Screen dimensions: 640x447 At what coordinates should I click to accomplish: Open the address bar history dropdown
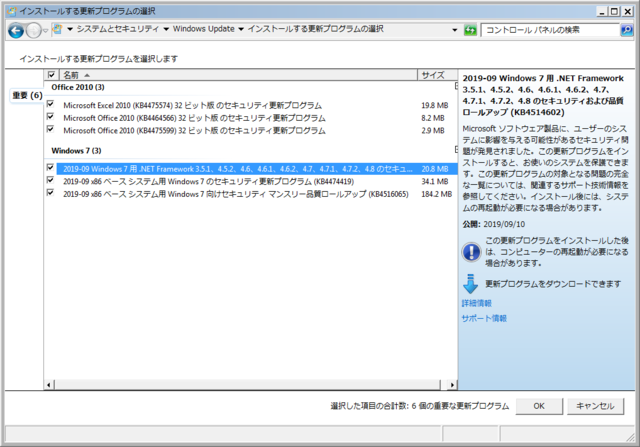(x=455, y=30)
